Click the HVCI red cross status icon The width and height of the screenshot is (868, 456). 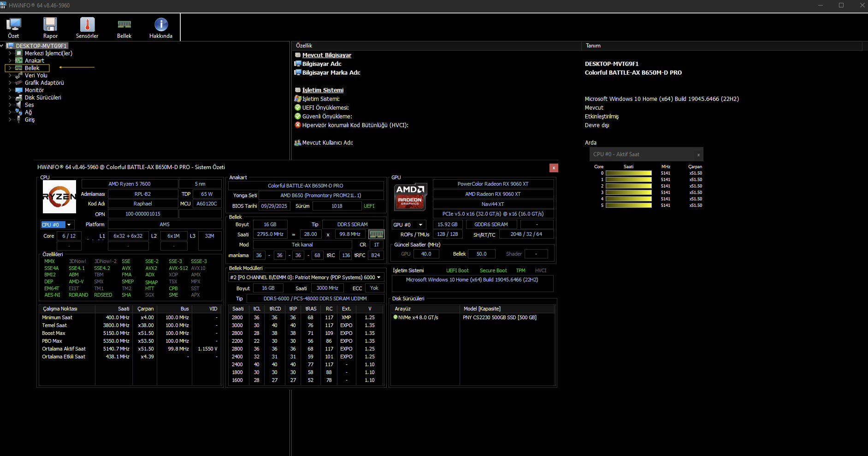pyautogui.click(x=298, y=125)
